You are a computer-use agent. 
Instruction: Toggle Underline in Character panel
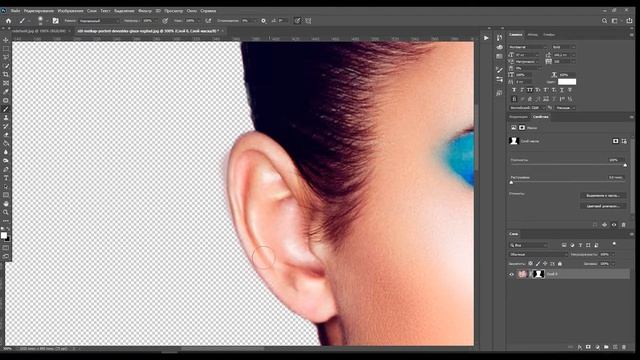click(x=562, y=90)
